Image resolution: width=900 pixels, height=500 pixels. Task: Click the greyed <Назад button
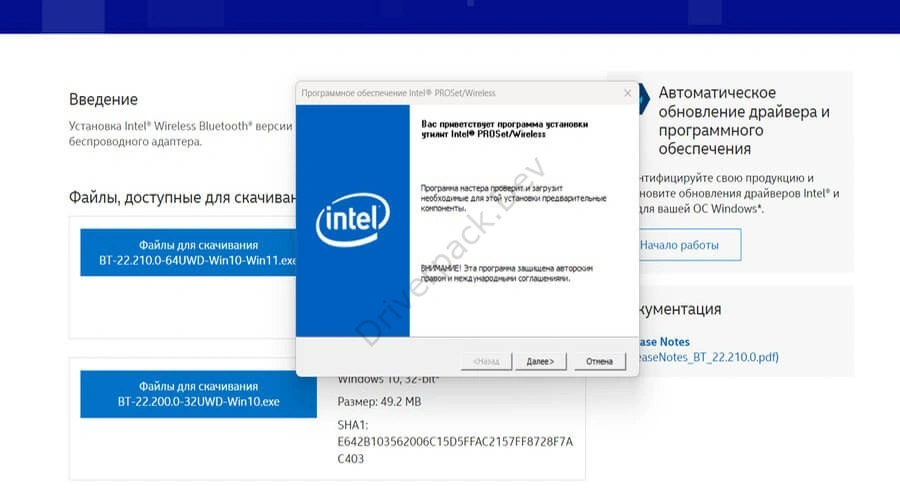486,361
